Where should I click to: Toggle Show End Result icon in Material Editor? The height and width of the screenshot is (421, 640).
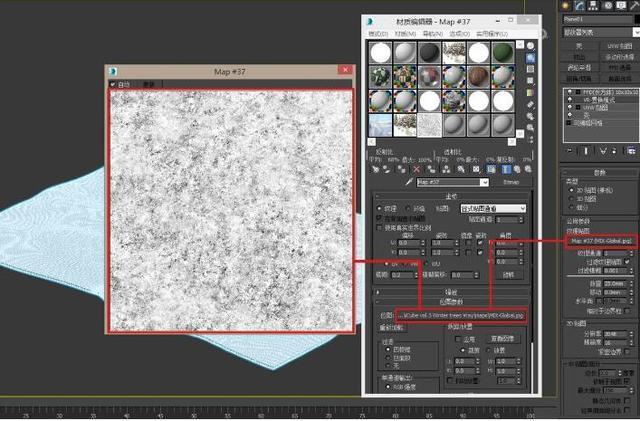[x=506, y=169]
